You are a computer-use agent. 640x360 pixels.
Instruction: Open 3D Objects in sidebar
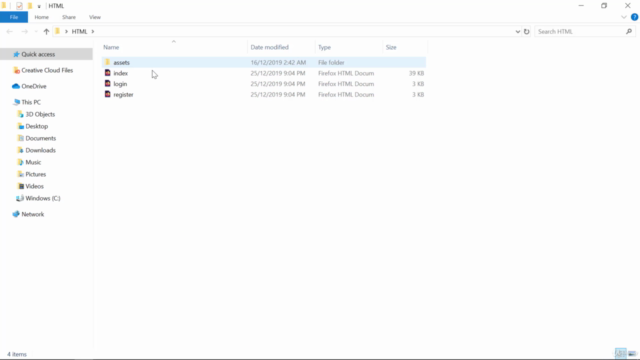coord(40,114)
